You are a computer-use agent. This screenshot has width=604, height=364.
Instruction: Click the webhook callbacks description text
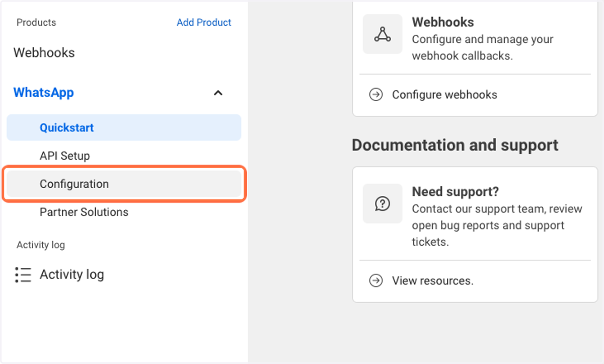(483, 47)
